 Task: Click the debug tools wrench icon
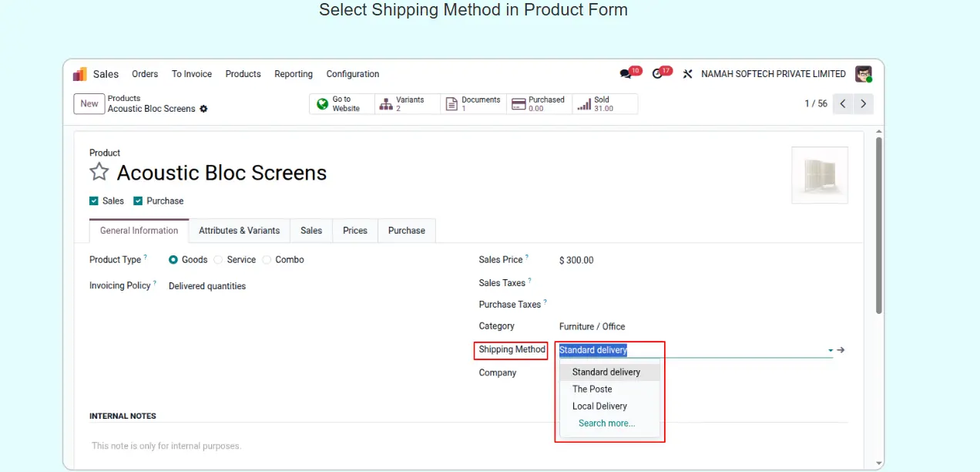click(x=688, y=74)
